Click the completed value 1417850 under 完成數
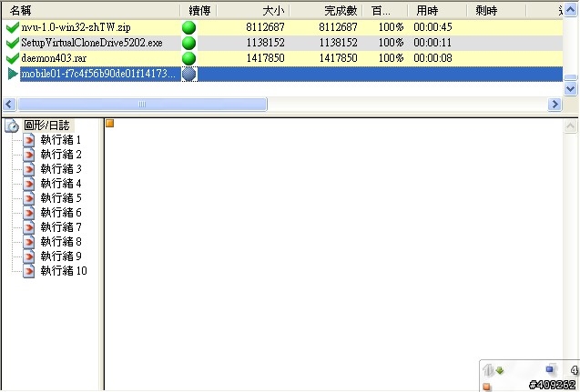This screenshot has width=580, height=392. click(x=338, y=58)
